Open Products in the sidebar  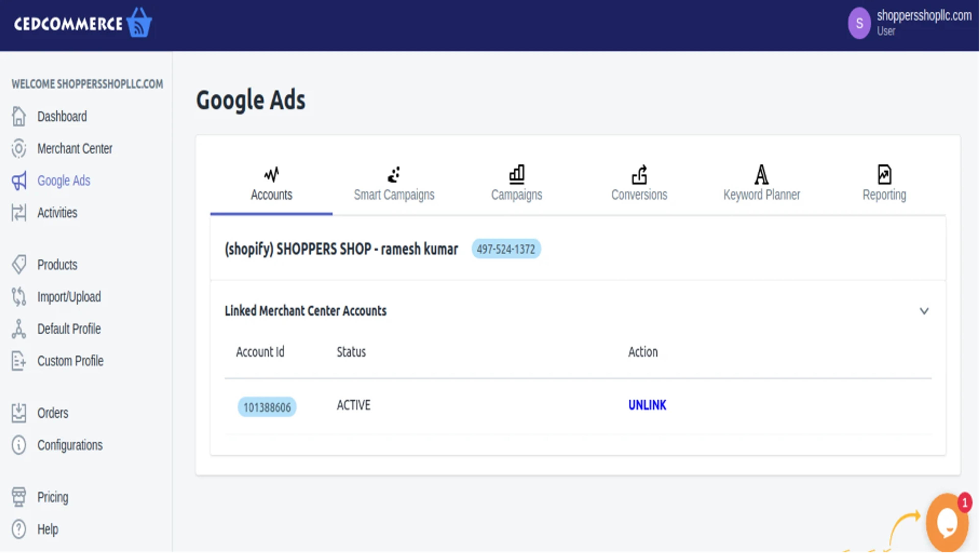click(x=57, y=265)
